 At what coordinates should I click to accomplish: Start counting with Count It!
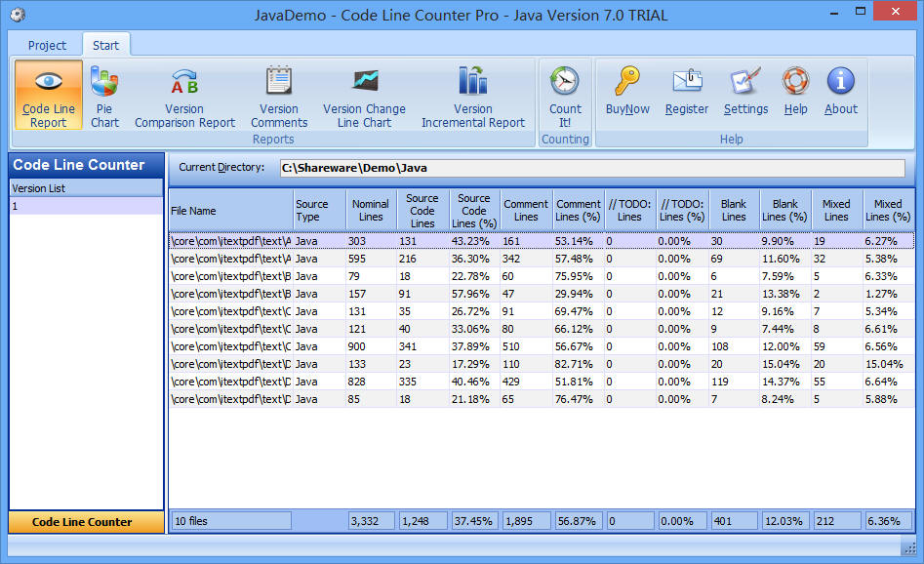[x=564, y=95]
